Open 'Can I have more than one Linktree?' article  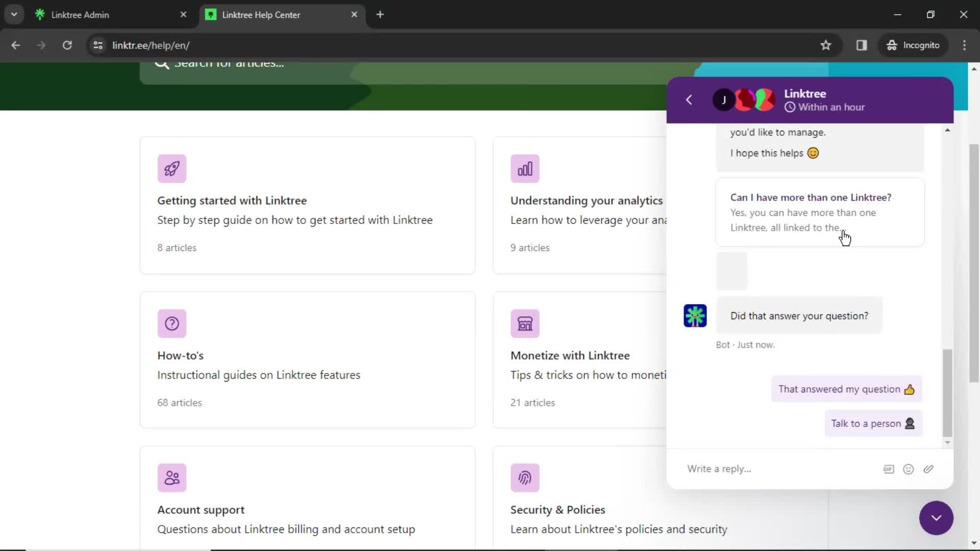[820, 212]
